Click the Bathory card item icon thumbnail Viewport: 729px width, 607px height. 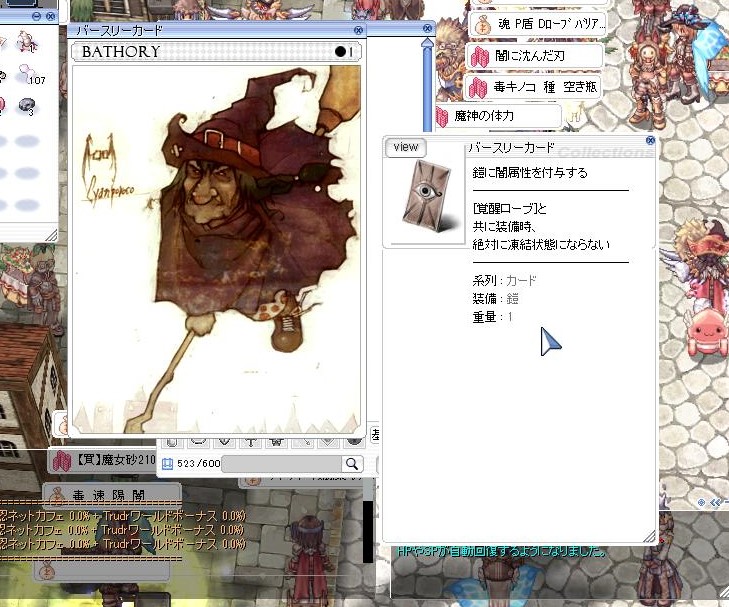tap(428, 197)
